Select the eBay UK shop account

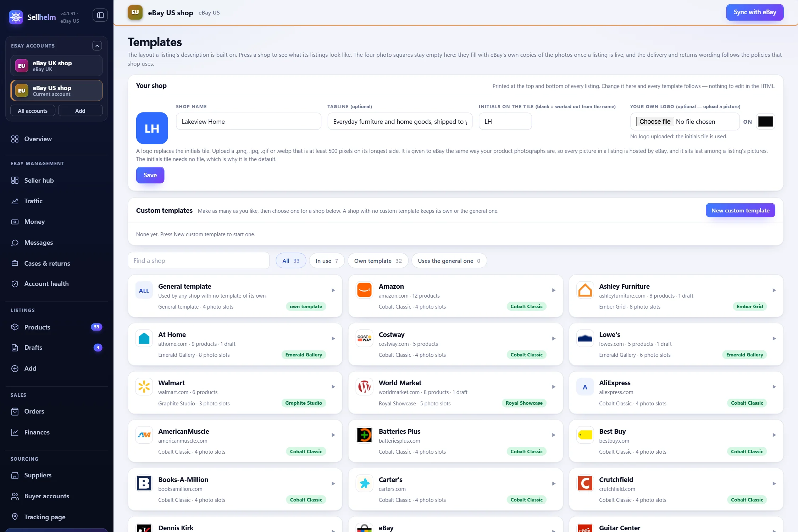tap(56, 66)
